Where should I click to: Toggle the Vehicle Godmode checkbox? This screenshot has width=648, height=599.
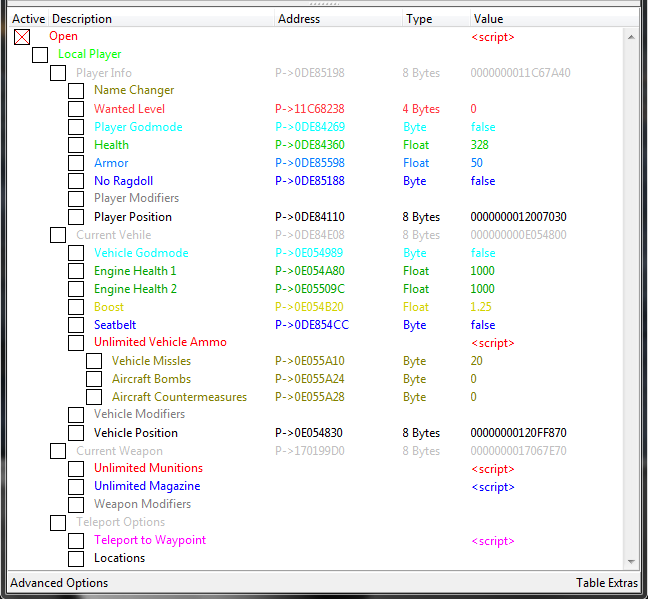point(76,253)
